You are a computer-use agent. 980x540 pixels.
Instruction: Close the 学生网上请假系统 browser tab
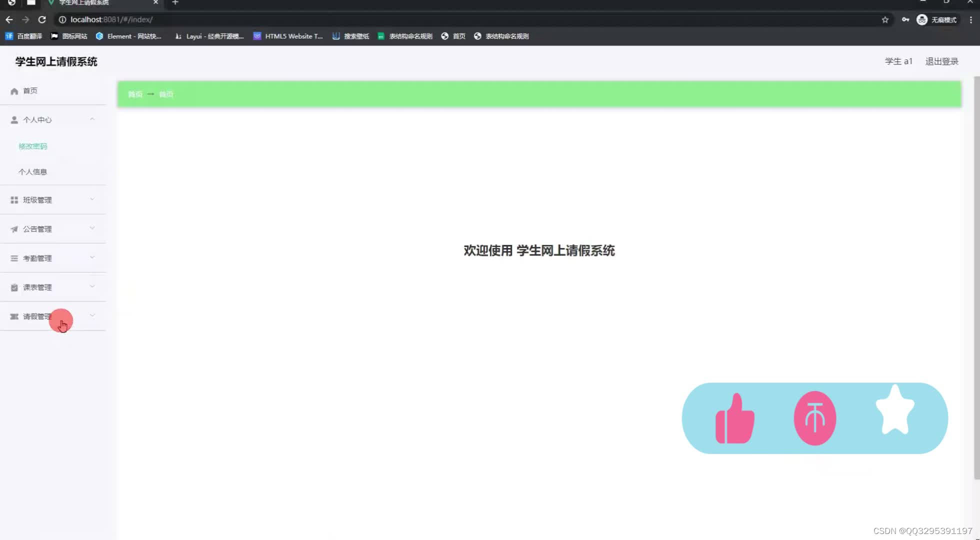click(155, 2)
